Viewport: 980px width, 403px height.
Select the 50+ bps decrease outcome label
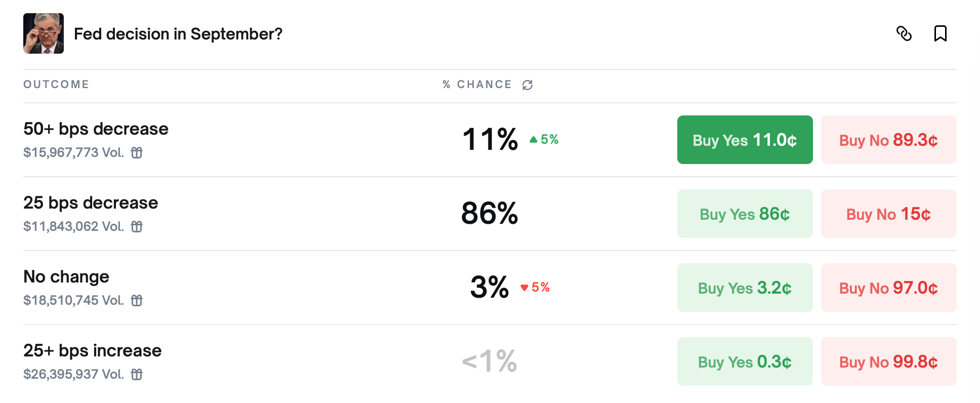tap(96, 129)
